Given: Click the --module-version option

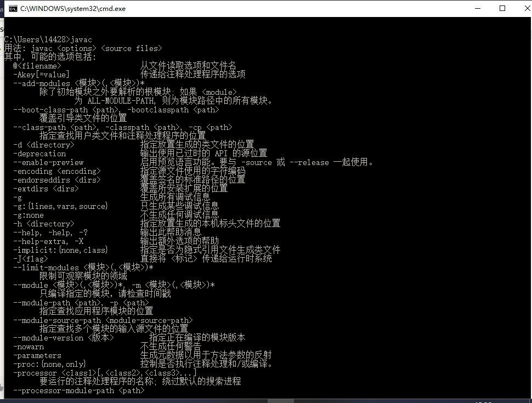Looking at the screenshot, I should click(63, 338).
